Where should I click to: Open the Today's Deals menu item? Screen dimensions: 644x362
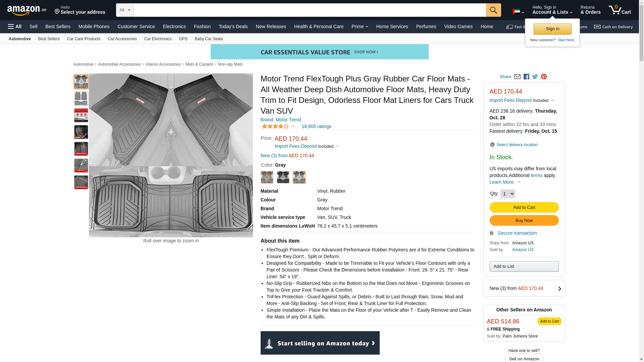pyautogui.click(x=233, y=26)
